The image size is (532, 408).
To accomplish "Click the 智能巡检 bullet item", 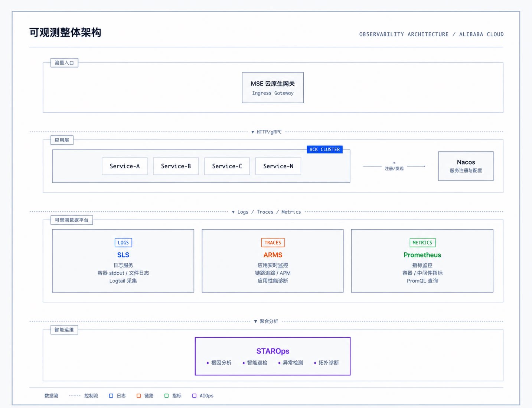I will pyautogui.click(x=255, y=363).
